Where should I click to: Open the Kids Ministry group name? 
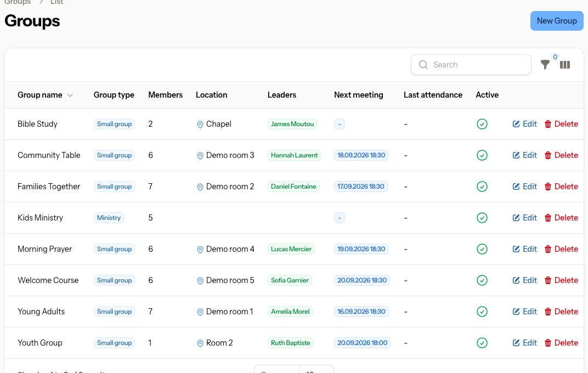click(40, 218)
